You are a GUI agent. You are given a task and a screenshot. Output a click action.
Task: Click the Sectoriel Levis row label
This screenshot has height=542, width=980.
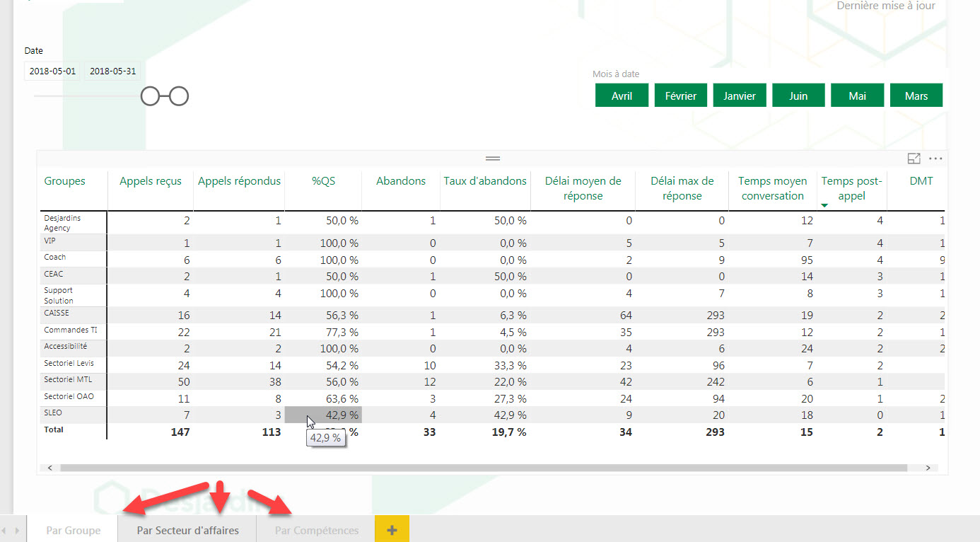[69, 363]
